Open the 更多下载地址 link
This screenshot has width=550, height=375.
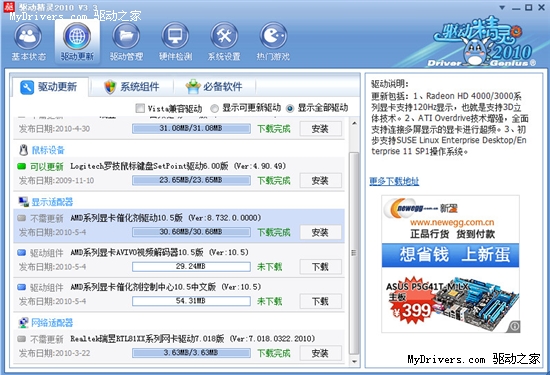pyautogui.click(x=394, y=181)
